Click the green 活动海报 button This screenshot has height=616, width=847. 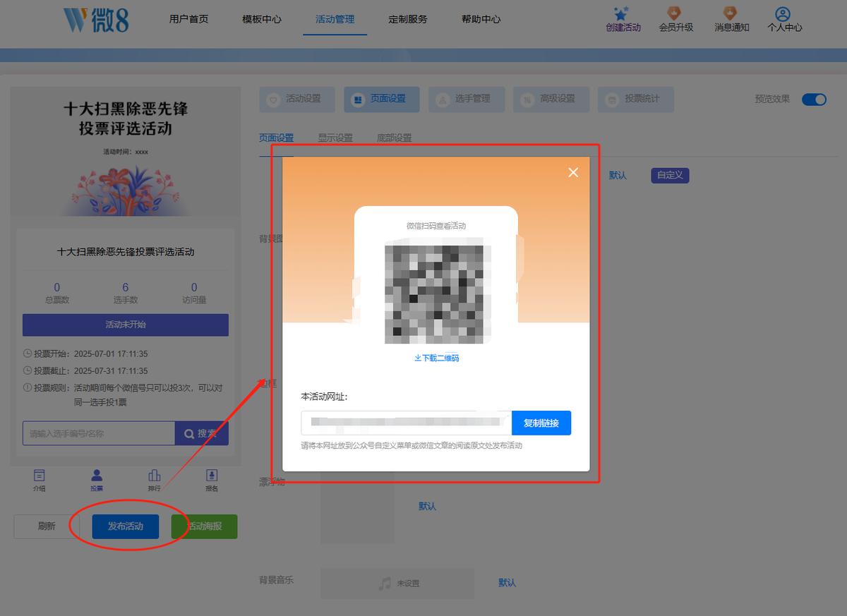204,526
